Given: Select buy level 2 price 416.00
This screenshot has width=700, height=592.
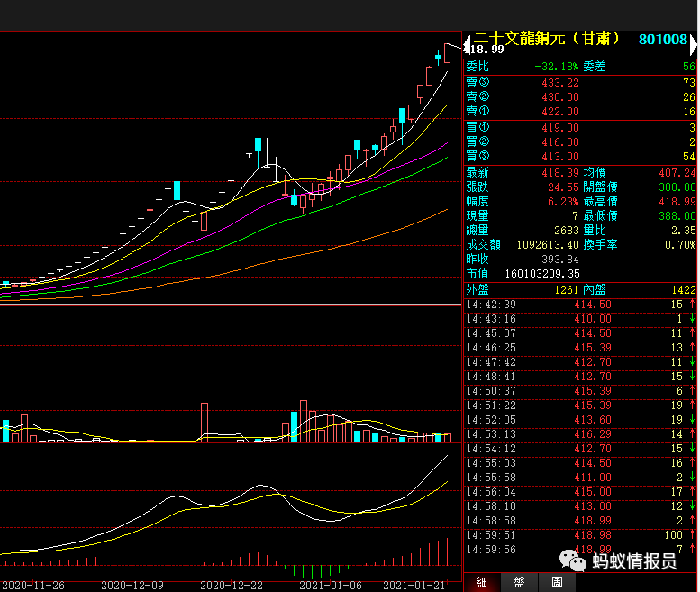Looking at the screenshot, I should pos(560,142).
